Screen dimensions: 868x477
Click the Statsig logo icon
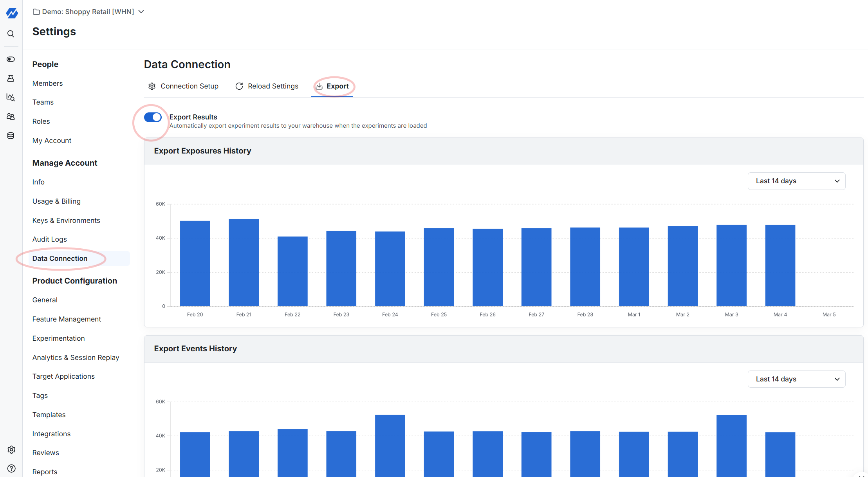pos(12,13)
